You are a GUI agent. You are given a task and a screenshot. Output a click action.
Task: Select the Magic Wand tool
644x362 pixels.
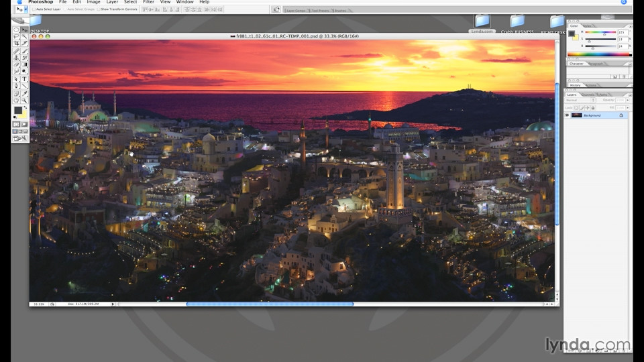click(24, 36)
